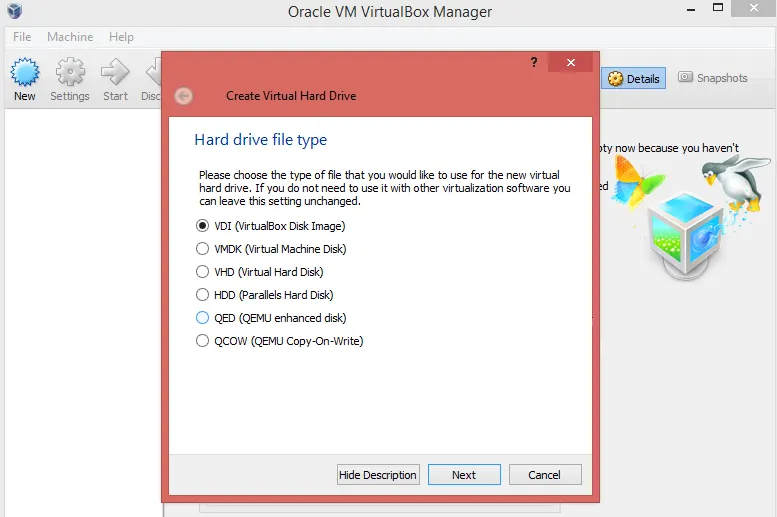Image resolution: width=777 pixels, height=517 pixels.
Task: Choose HDD (Parallels Hard Disk) format
Action: [265, 295]
